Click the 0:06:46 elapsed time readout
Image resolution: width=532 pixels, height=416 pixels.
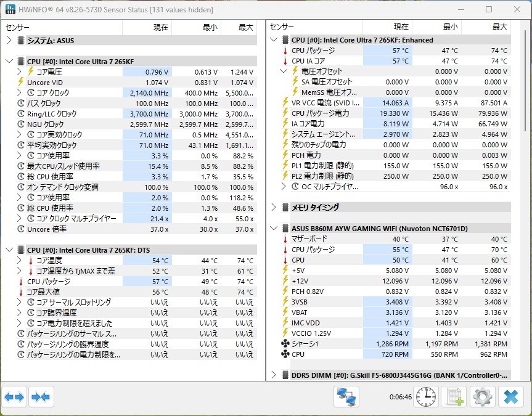click(x=400, y=397)
